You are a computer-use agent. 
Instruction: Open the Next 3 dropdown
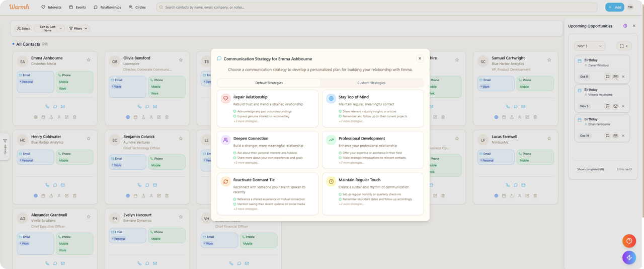pos(590,46)
